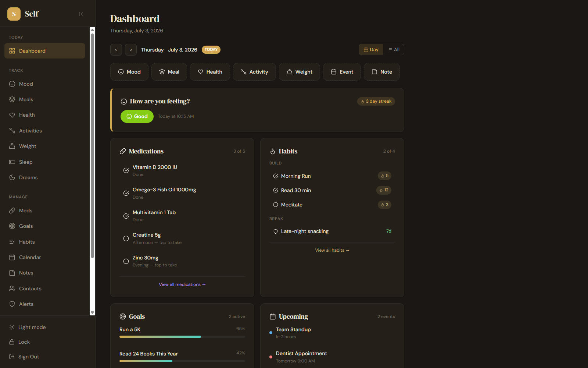This screenshot has height=368, width=588.
Task: Open Mood tracking in the sidebar
Action: pyautogui.click(x=45, y=84)
